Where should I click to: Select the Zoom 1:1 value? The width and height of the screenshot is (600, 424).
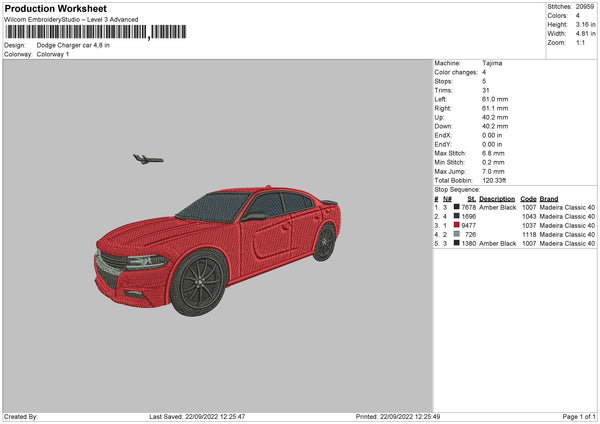pyautogui.click(x=580, y=42)
